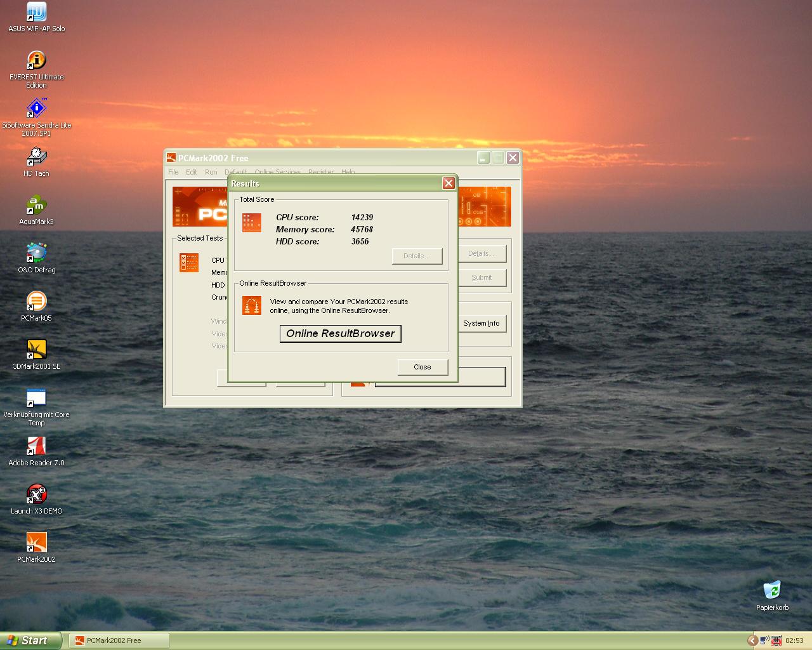Open the Core Temp shortcut icon
Screen dimensions: 812x650
(x=36, y=398)
